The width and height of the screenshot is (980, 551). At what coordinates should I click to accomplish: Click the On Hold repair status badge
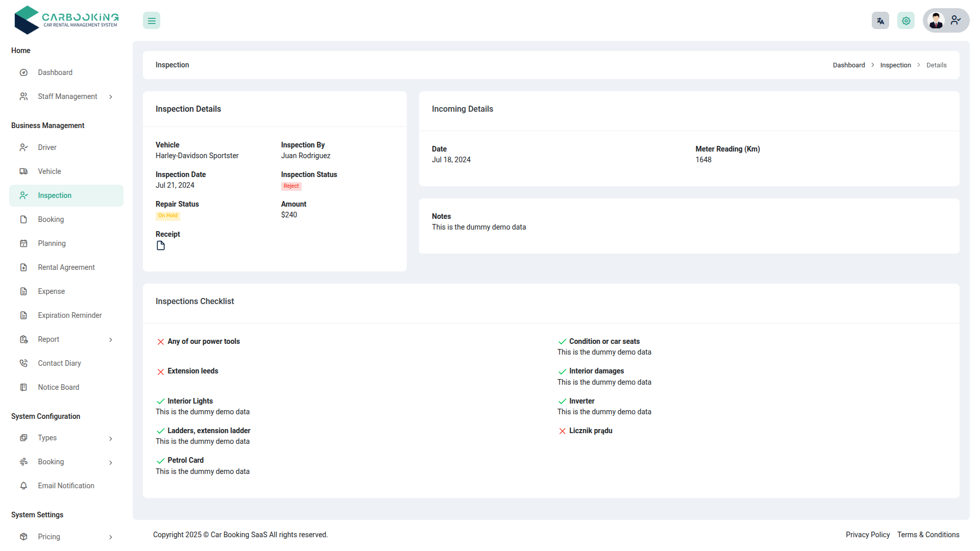[167, 216]
